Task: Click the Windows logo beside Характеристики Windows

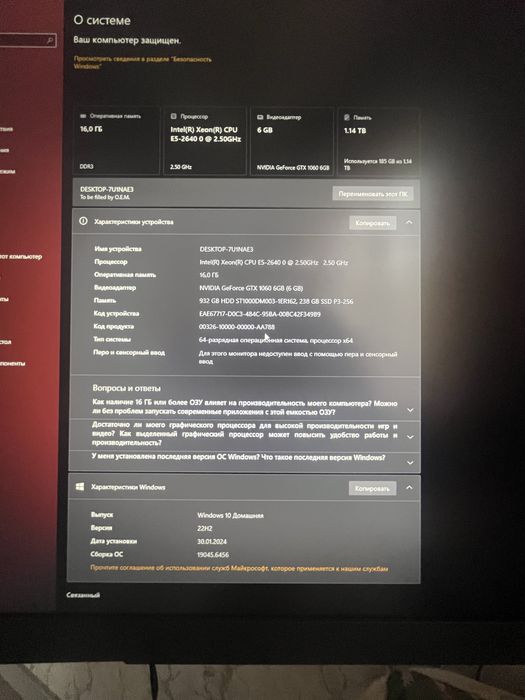Action: [80, 487]
